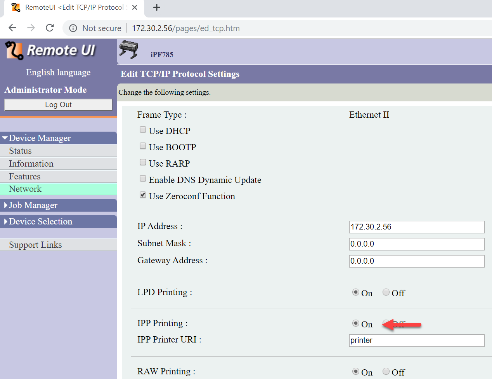Image resolution: width=492 pixels, height=379 pixels.
Task: Set IPP Printing to On
Action: pyautogui.click(x=355, y=323)
